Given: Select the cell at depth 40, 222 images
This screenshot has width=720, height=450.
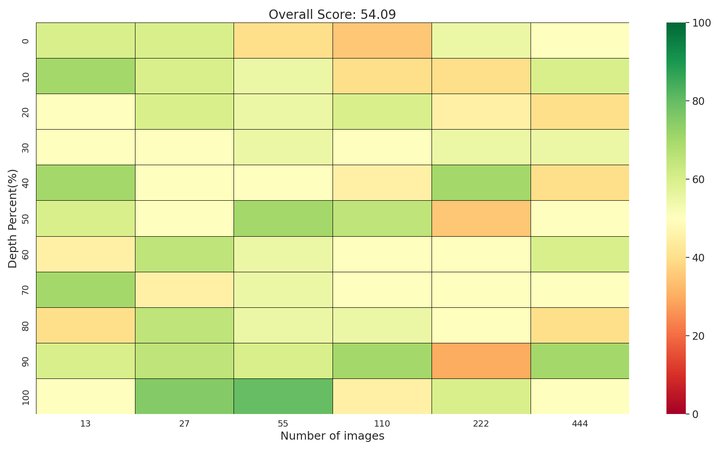Looking at the screenshot, I should click(x=480, y=182).
